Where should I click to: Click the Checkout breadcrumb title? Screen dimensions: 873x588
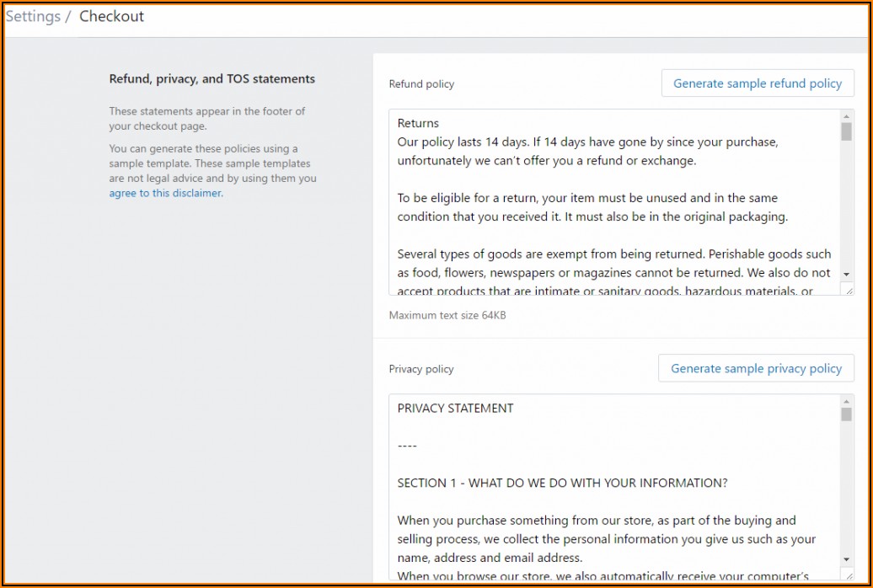click(111, 17)
